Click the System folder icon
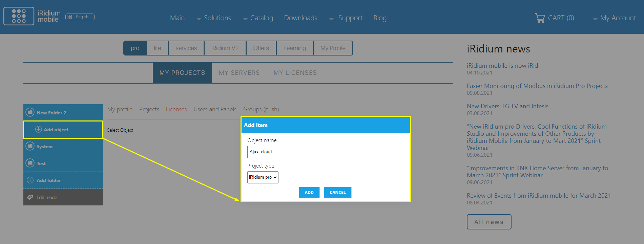 30,146
